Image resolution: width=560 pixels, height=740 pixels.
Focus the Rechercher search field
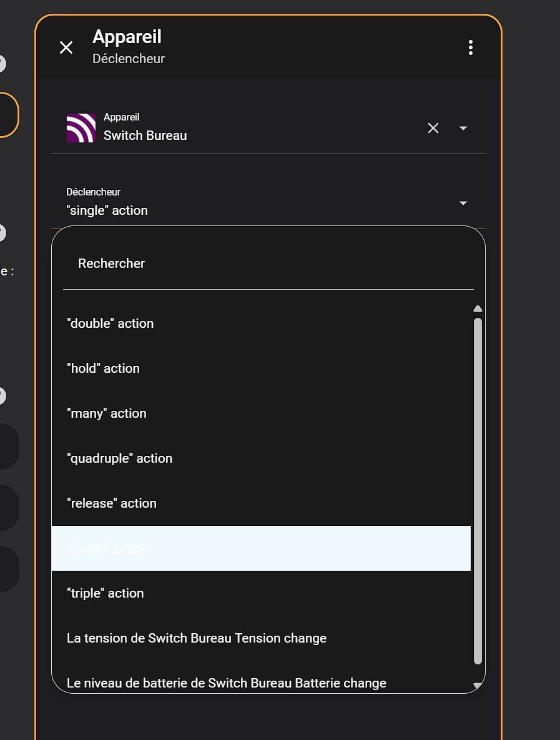click(267, 264)
